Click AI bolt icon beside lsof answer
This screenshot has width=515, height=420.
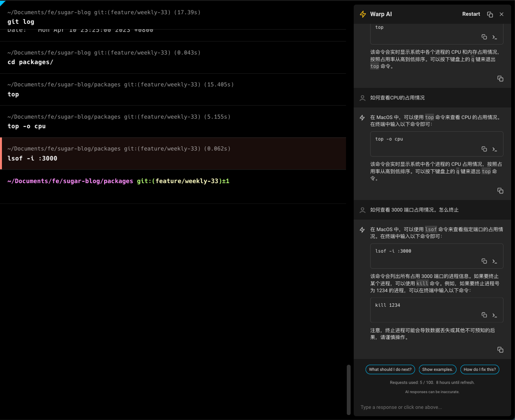(362, 230)
